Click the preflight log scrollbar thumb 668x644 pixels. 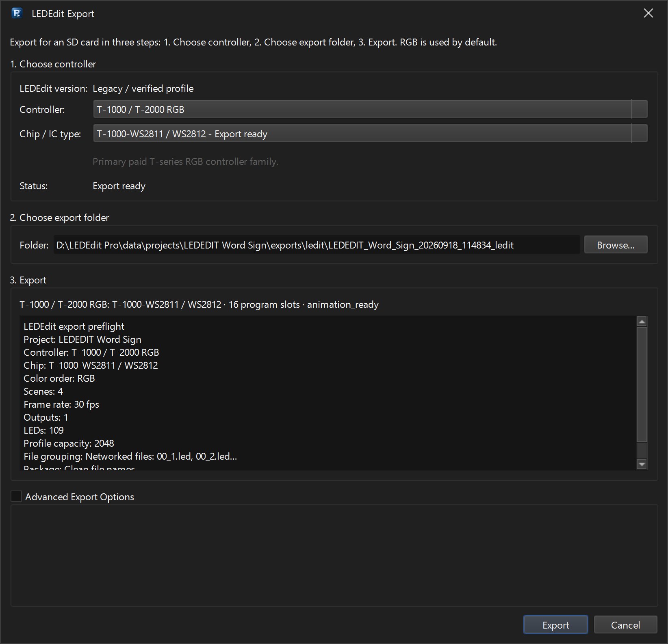[642, 385]
